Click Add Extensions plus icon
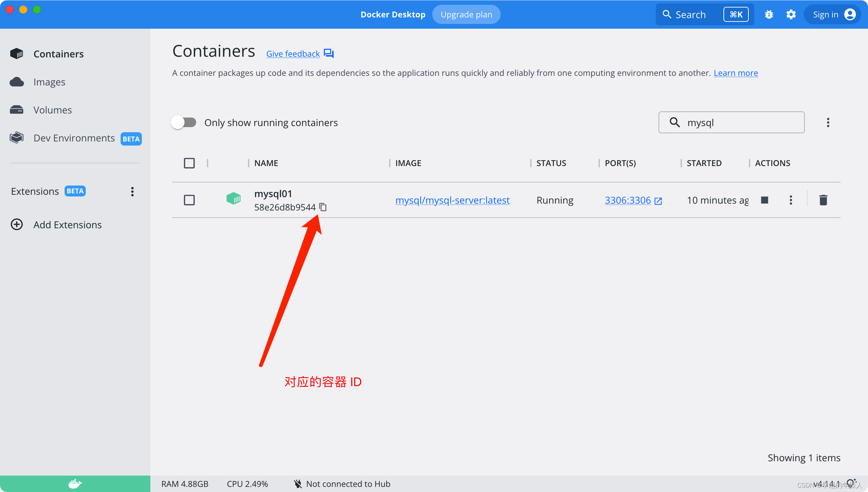Viewport: 868px width, 492px height. 17,224
